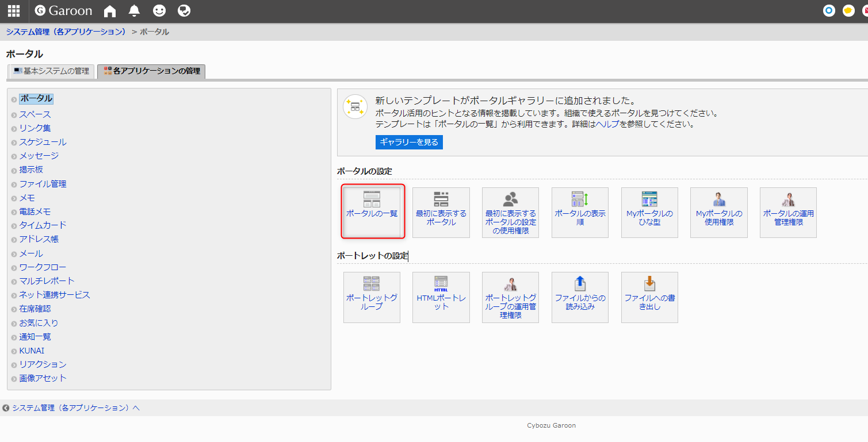The width and height of the screenshot is (868, 442).
Task: Open notifications bell icon
Action: (x=134, y=11)
